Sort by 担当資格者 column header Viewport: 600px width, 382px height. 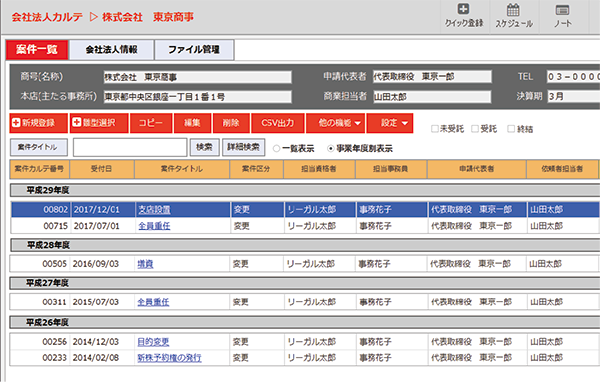coord(319,169)
